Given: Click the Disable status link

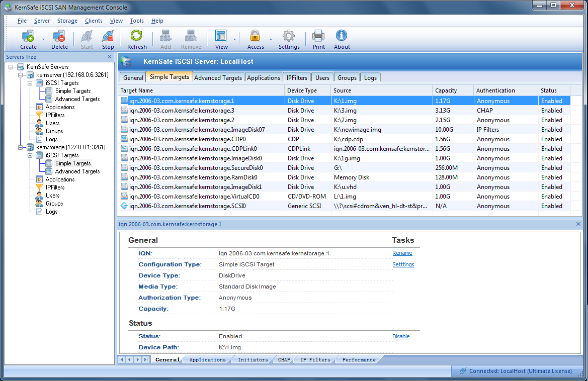Looking at the screenshot, I should click(401, 336).
